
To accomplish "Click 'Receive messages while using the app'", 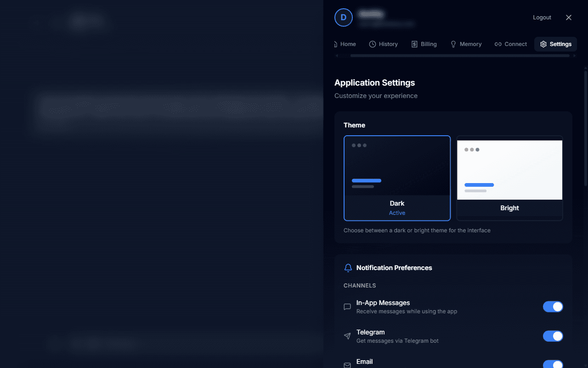I will 407,311.
